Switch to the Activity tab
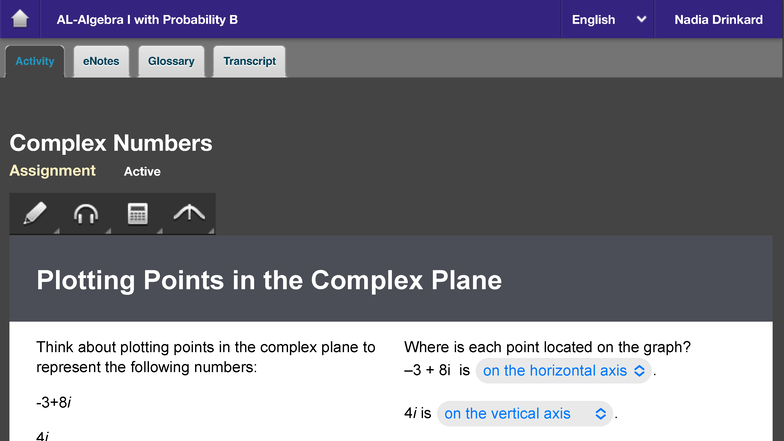The width and height of the screenshot is (784, 441). pyautogui.click(x=35, y=61)
